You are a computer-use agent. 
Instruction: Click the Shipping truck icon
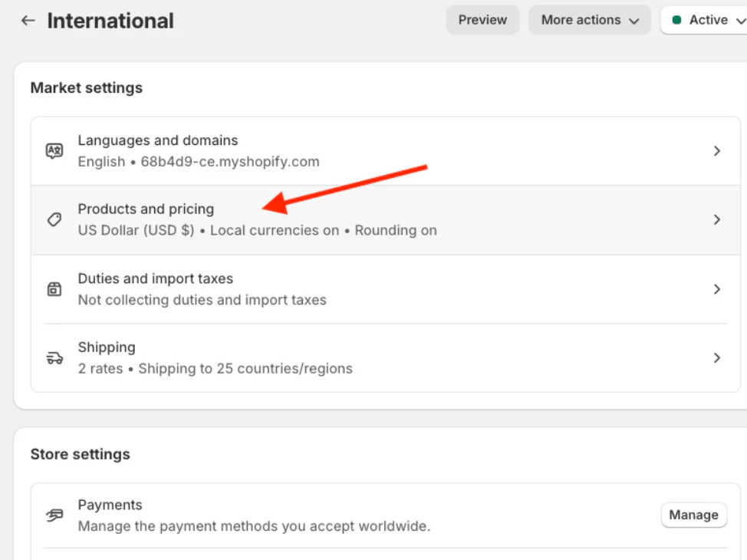54,357
